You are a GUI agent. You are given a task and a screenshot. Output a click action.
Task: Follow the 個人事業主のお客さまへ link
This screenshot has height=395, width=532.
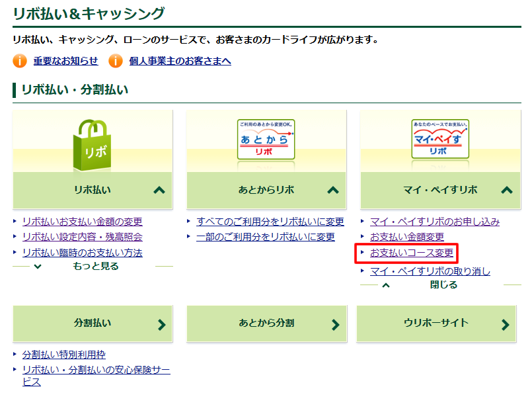coord(180,61)
